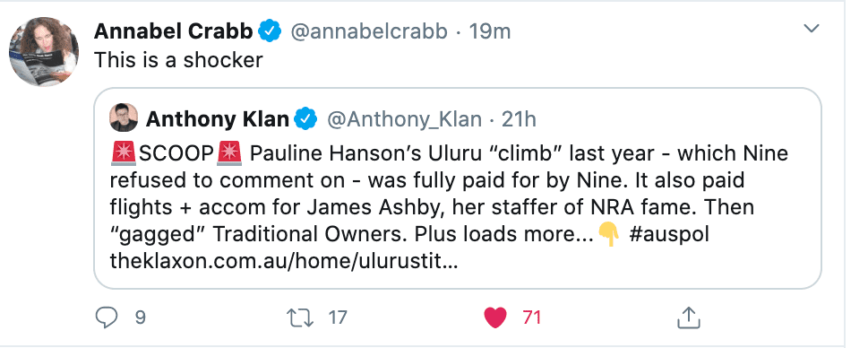This screenshot has width=868, height=348.
Task: Open the 21h quoted tweet timestamp
Action: click(519, 118)
